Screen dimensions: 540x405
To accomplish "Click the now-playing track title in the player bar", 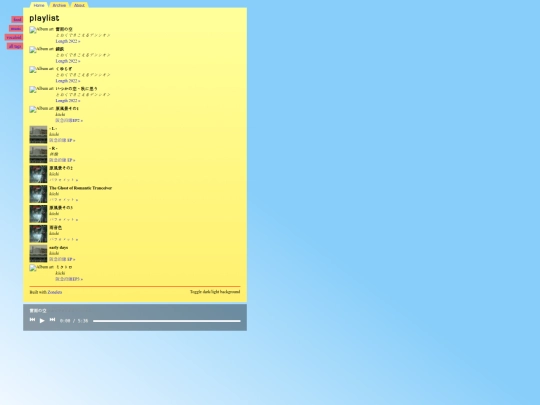I will (38, 311).
